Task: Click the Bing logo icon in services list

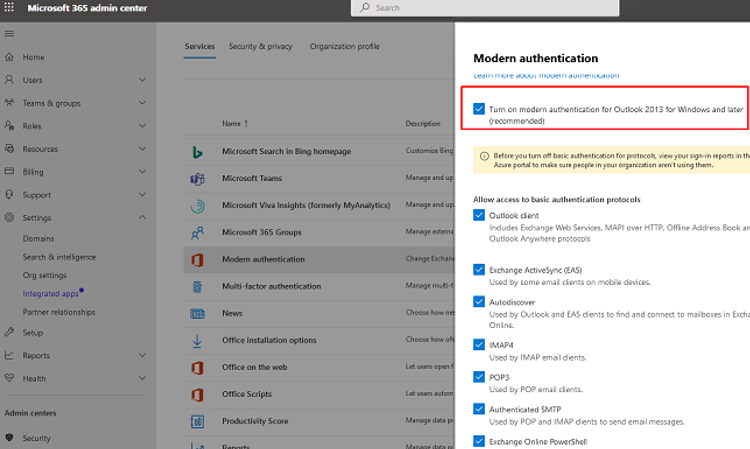Action: tap(197, 152)
